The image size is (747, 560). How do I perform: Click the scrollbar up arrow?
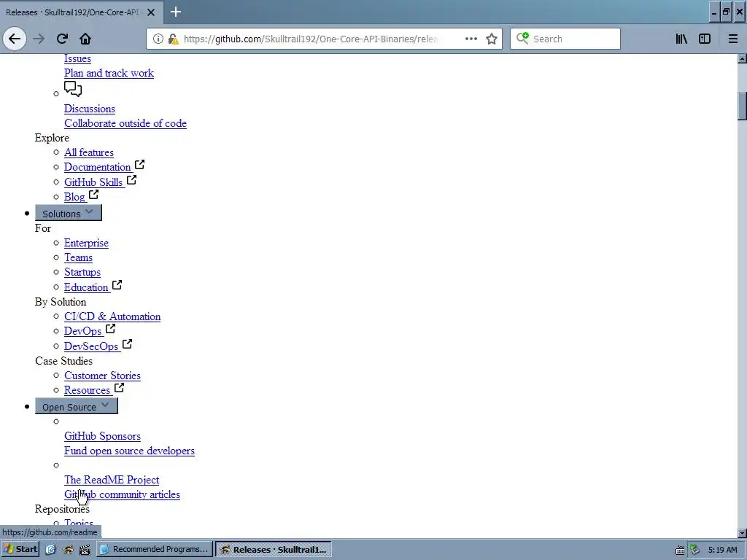742,58
